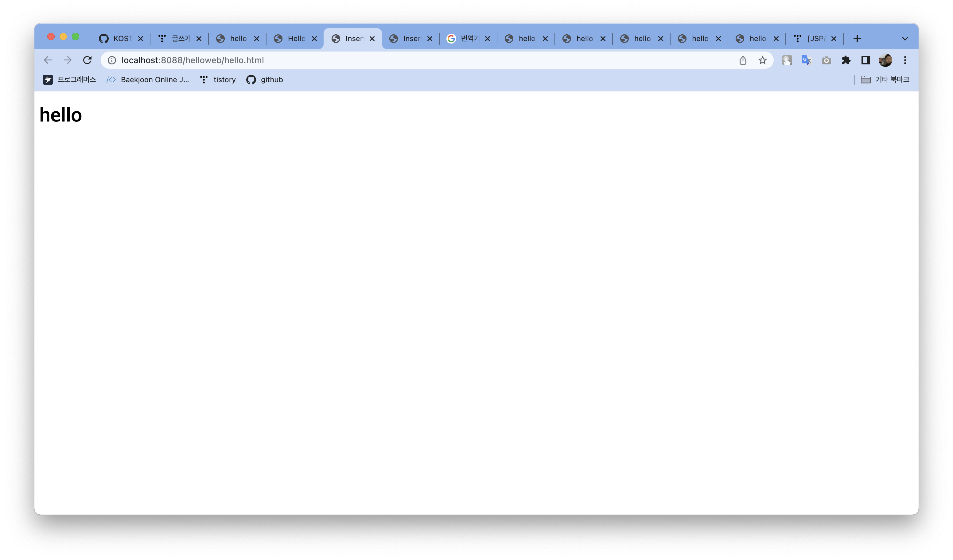Bookmark this page with star icon

pos(762,60)
